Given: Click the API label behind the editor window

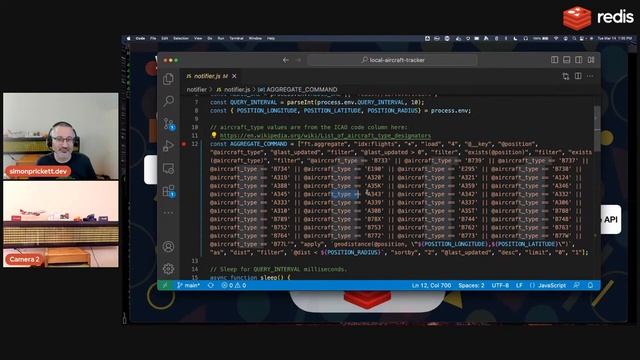Looking at the screenshot, I should [611, 220].
